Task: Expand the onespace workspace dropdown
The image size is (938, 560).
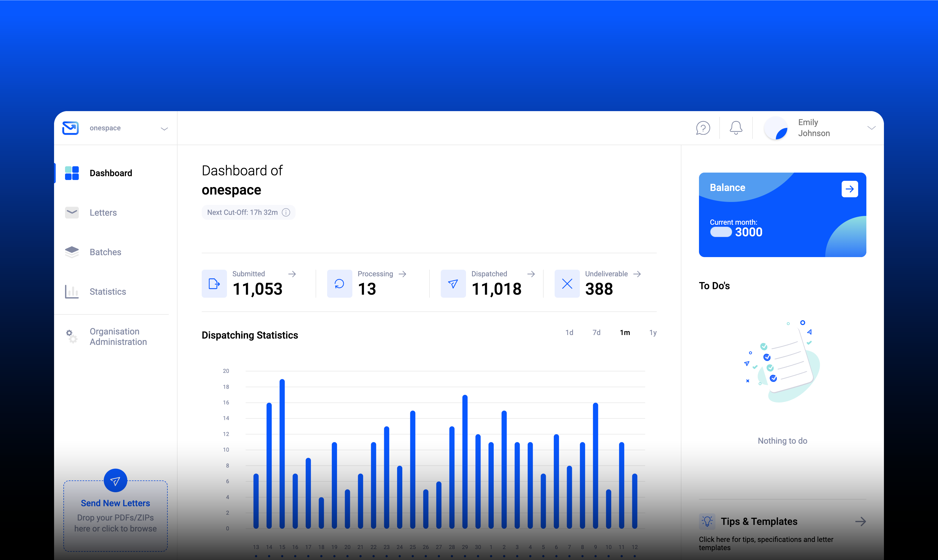Action: pyautogui.click(x=164, y=128)
